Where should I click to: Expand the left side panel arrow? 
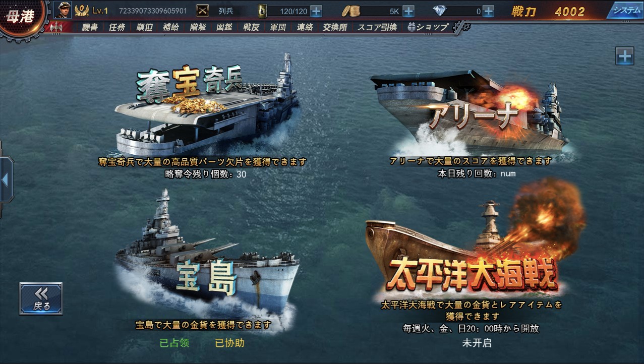click(6, 180)
